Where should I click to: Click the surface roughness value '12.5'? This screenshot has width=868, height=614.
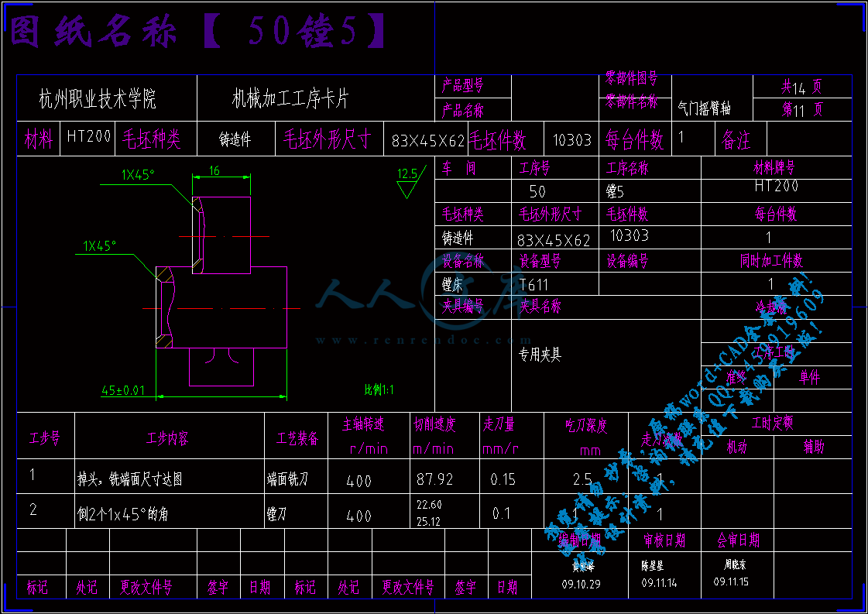click(x=407, y=174)
